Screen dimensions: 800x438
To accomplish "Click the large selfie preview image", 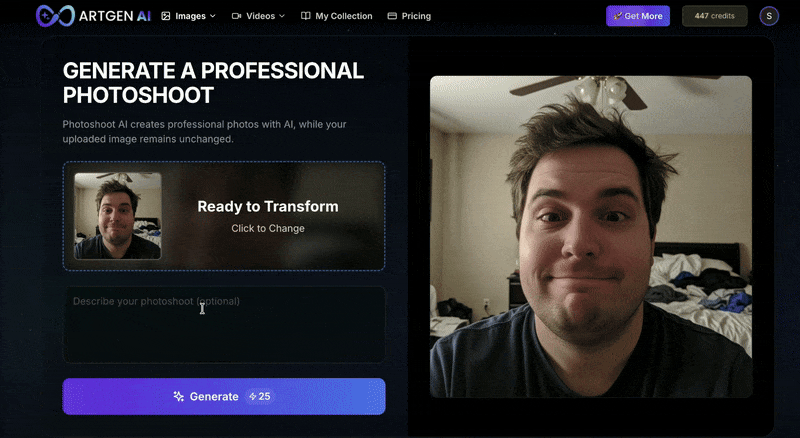I will pyautogui.click(x=591, y=236).
